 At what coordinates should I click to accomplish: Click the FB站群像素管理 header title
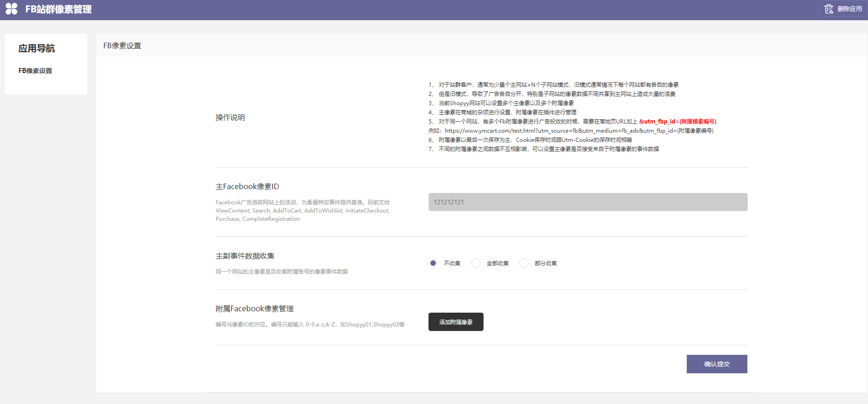tap(59, 9)
